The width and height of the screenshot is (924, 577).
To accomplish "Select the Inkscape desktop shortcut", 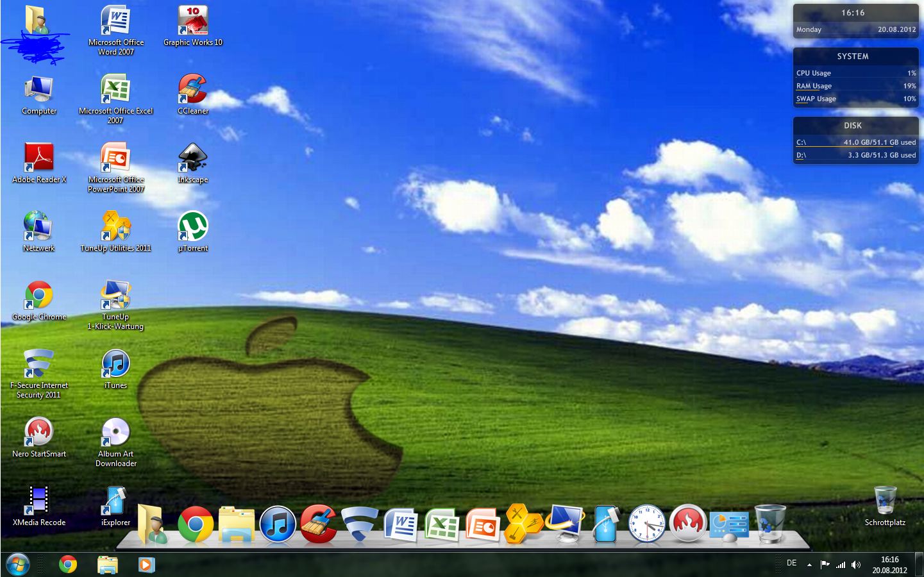I will [x=193, y=163].
